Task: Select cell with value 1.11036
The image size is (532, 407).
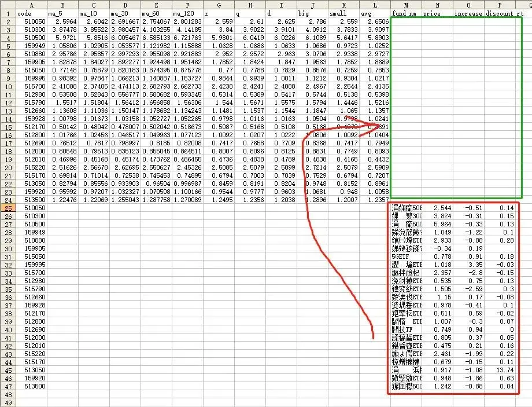Action: [x=94, y=111]
